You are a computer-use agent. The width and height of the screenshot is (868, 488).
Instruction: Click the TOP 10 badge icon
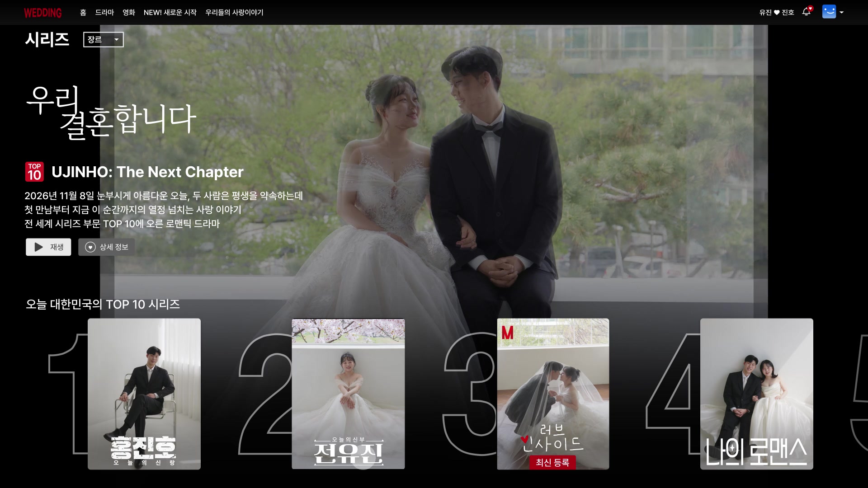[34, 172]
